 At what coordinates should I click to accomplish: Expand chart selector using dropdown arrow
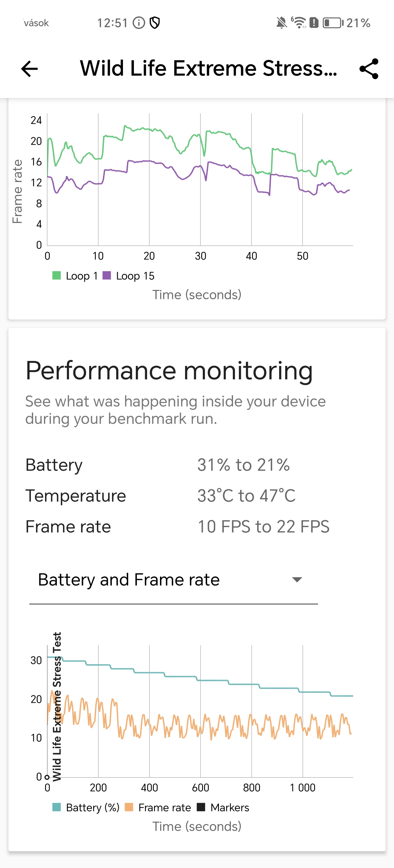click(297, 580)
